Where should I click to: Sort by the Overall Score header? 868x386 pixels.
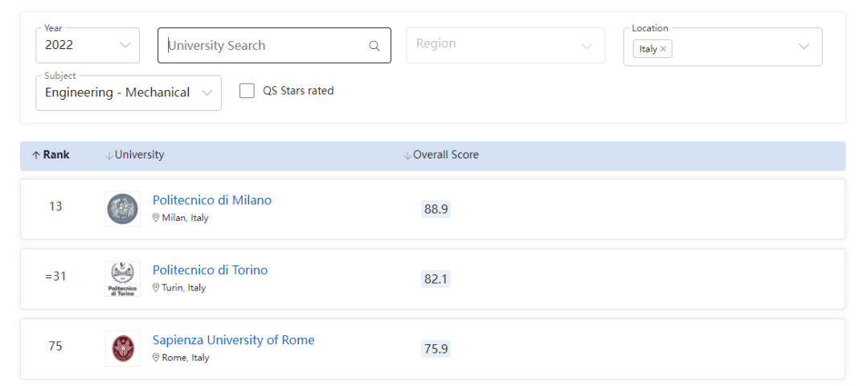click(x=445, y=155)
